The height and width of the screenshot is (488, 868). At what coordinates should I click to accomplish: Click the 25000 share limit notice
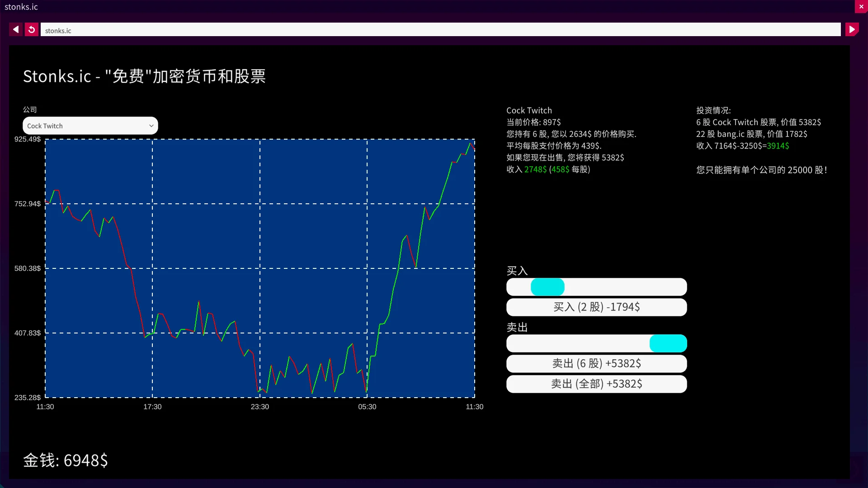pyautogui.click(x=762, y=170)
